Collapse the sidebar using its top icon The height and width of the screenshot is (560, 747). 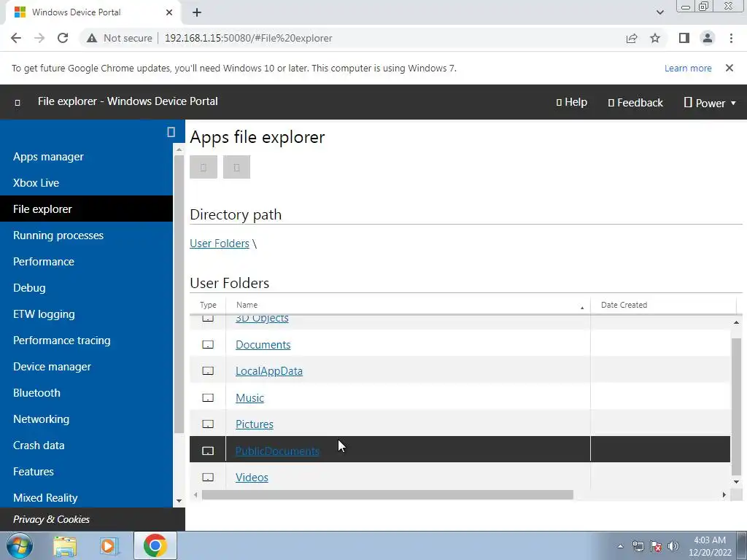[171, 132]
